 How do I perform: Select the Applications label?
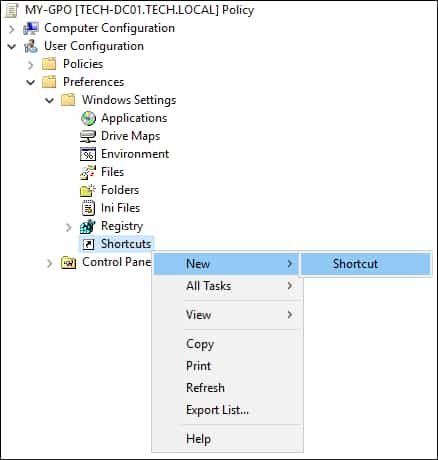click(134, 118)
